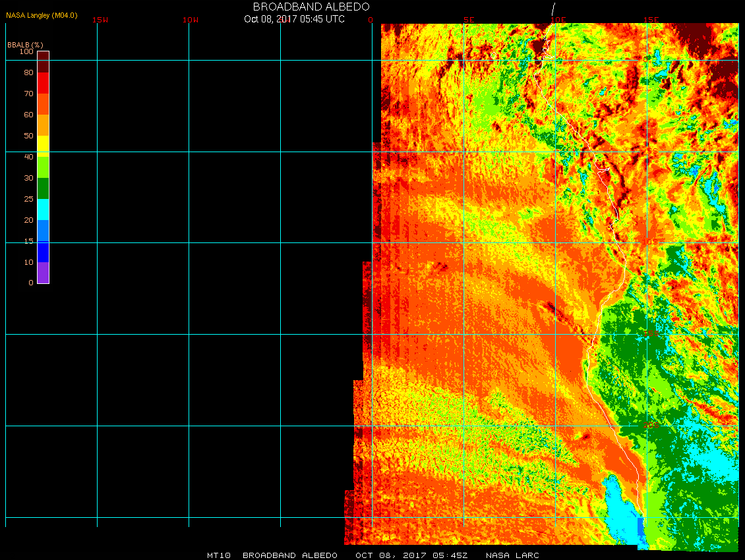
Task: Click the purple 0-10 colorbar swatch
Action: 44,273
